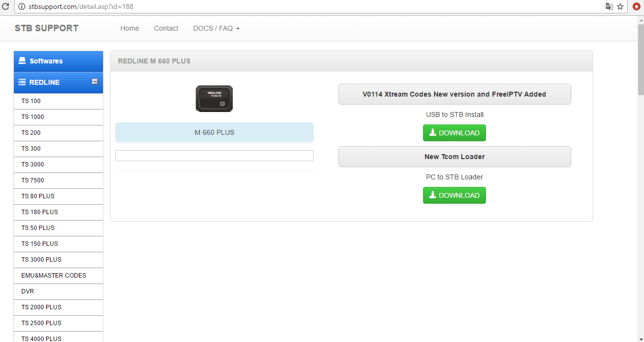Select the Softwares sidebar header
The height and width of the screenshot is (342, 644).
(58, 61)
